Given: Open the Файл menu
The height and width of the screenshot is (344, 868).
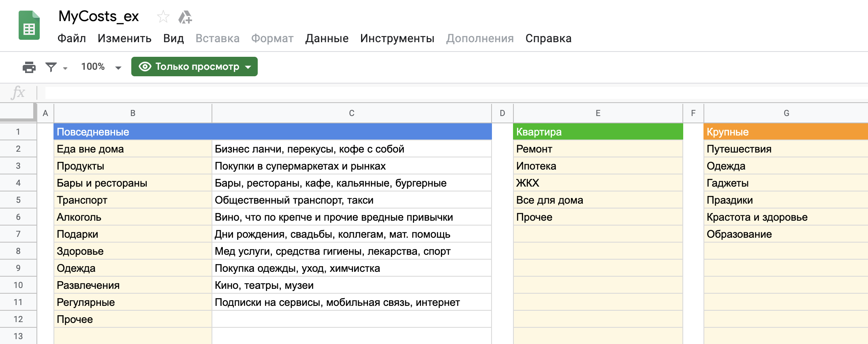Looking at the screenshot, I should (72, 39).
